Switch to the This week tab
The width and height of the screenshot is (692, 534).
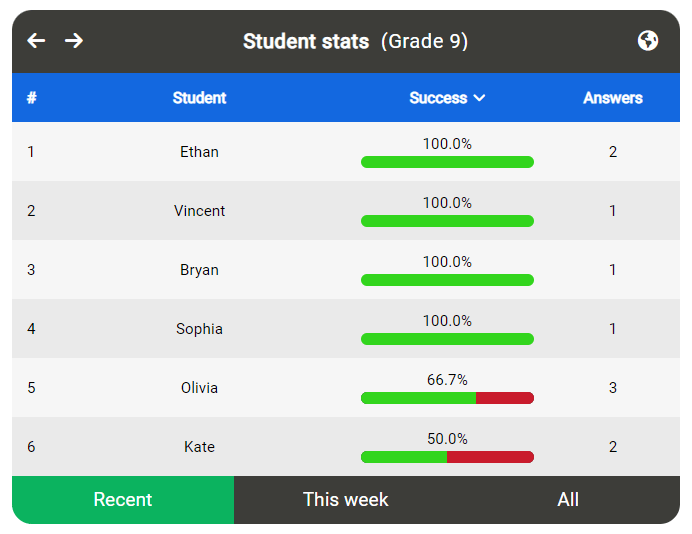pyautogui.click(x=345, y=500)
